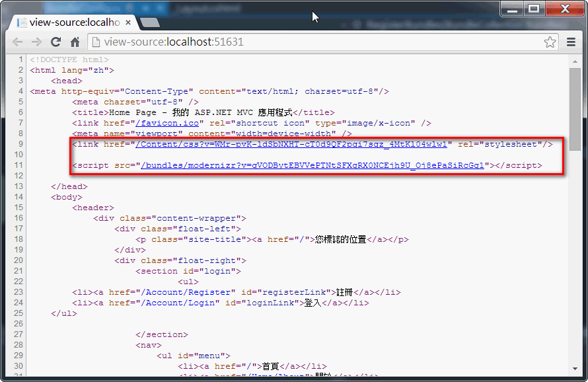Close the view-source:localhost tab

[x=128, y=22]
